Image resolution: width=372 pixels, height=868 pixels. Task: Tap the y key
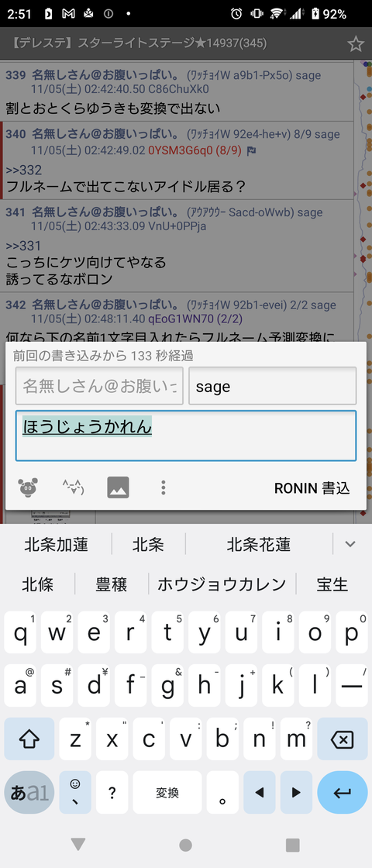205,632
